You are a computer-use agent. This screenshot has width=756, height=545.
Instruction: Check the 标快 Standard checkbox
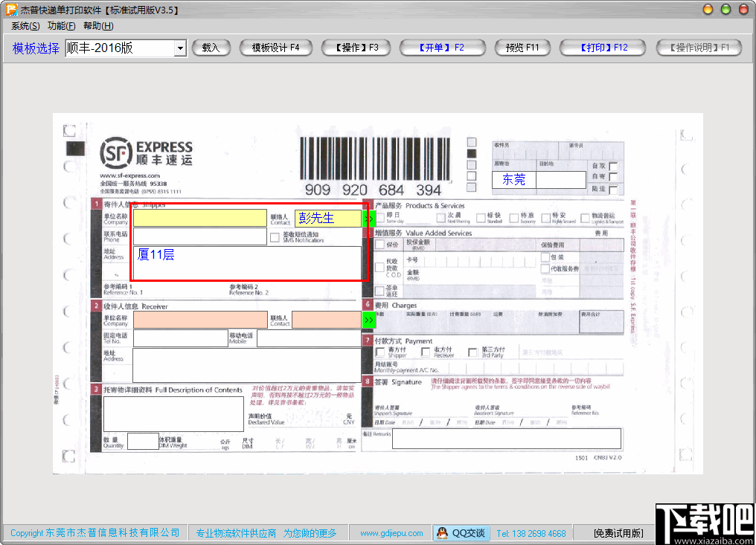pos(481,218)
